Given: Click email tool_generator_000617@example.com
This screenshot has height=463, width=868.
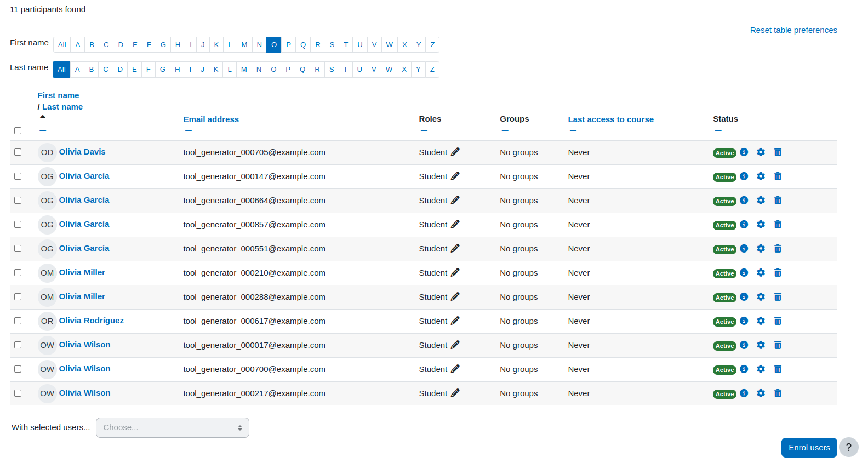Looking at the screenshot, I should (254, 321).
